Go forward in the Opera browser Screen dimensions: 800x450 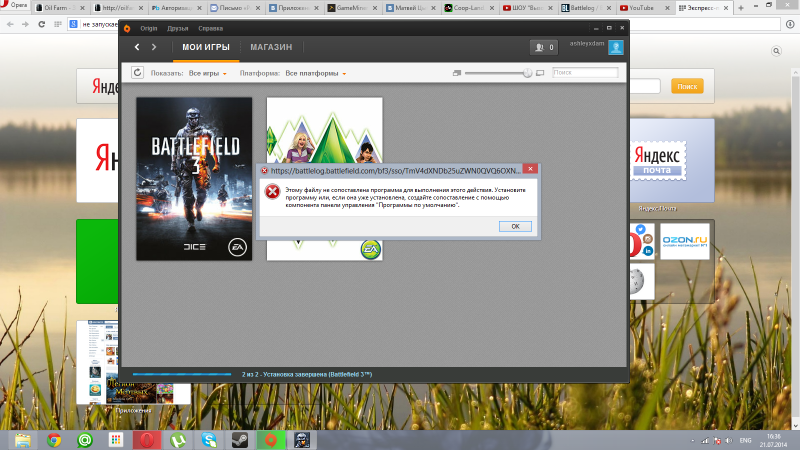click(x=25, y=24)
